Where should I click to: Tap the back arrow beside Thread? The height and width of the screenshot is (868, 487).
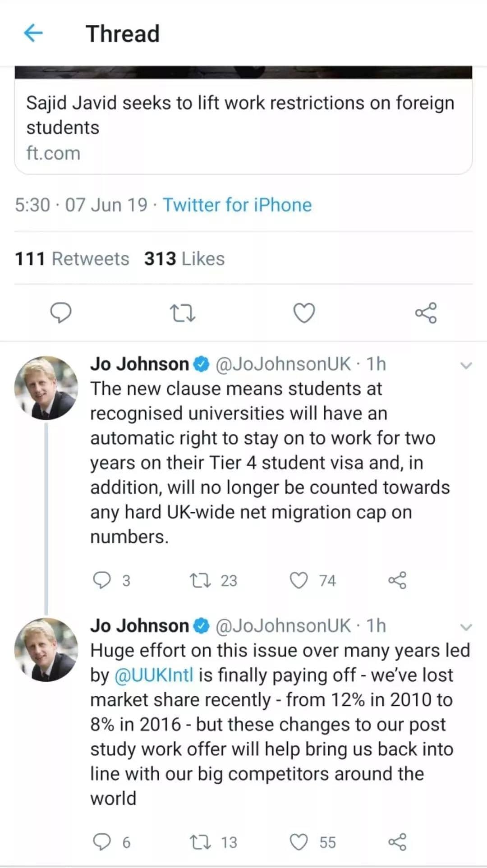pos(33,33)
